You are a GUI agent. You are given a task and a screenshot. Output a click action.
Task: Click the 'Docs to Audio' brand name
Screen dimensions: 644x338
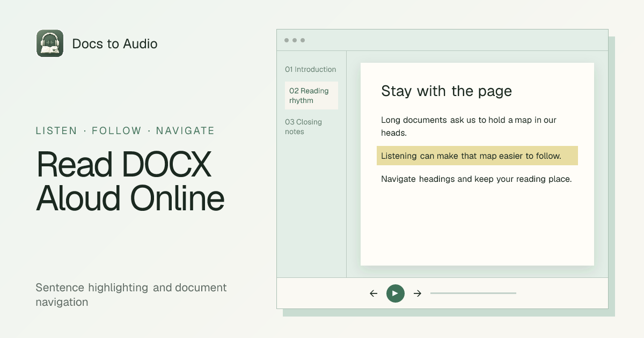115,44
